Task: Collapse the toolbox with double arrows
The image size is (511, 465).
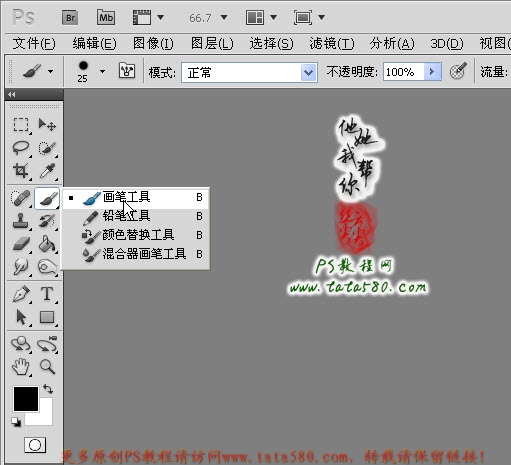Action: tap(12, 95)
